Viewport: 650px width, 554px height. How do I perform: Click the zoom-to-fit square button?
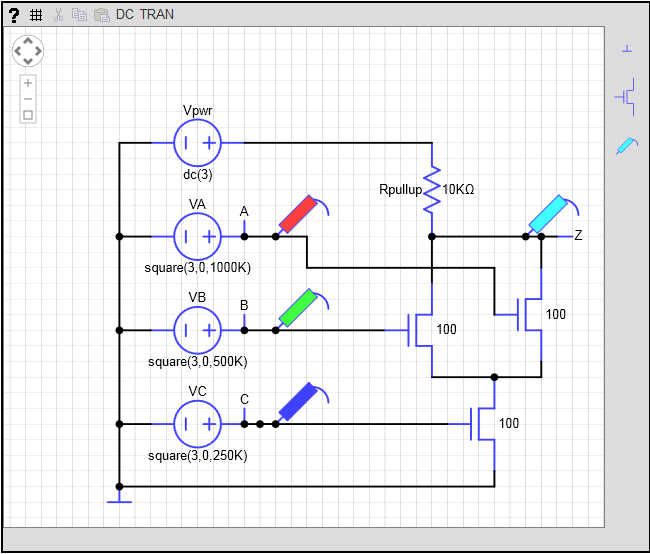28,115
